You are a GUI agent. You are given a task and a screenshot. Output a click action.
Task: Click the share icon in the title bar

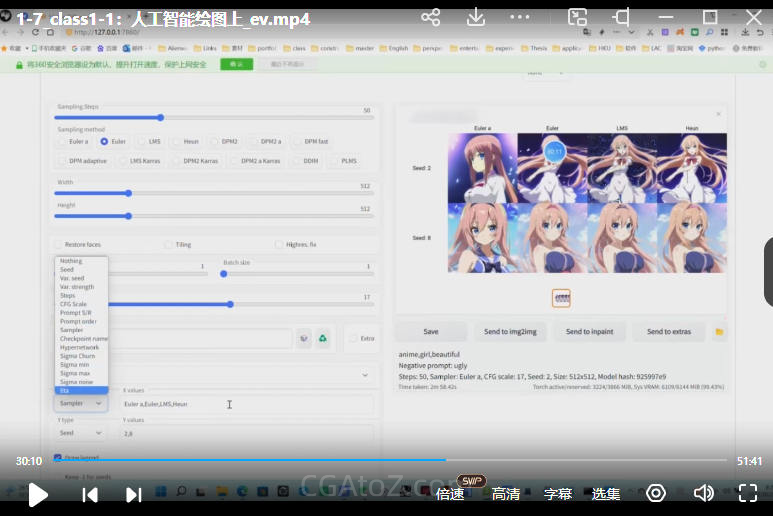tap(430, 18)
